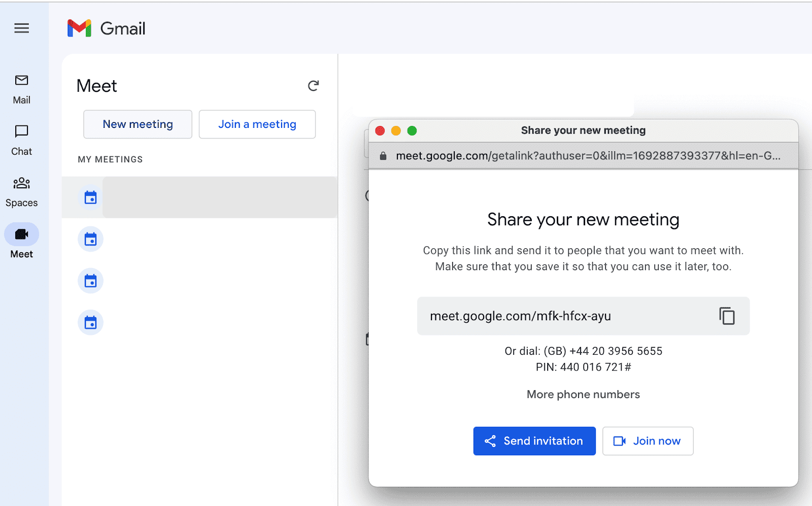812x506 pixels.
Task: Click the popup window URL address bar
Action: 587,156
